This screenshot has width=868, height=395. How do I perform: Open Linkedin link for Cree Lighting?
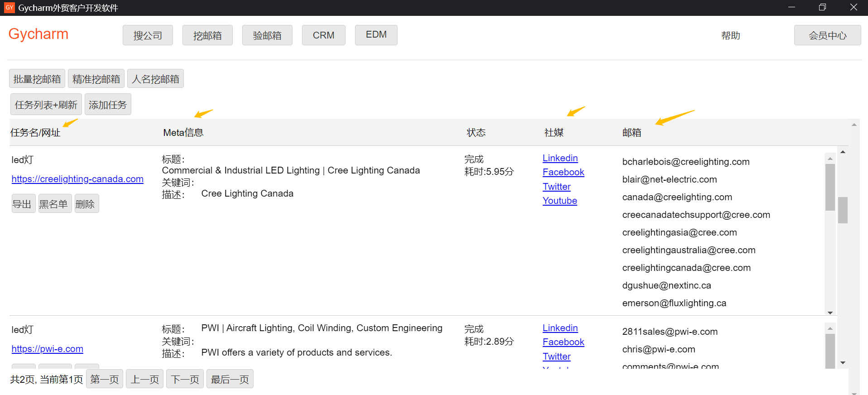point(560,158)
